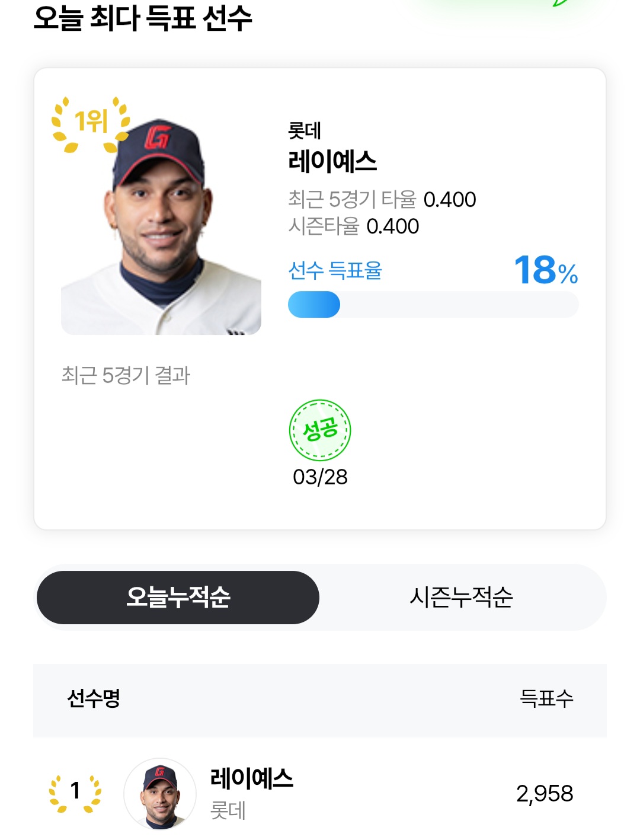Viewport: 640px width, 840px height.
Task: Click the 선수 득표율 progress bar
Action: 433,305
